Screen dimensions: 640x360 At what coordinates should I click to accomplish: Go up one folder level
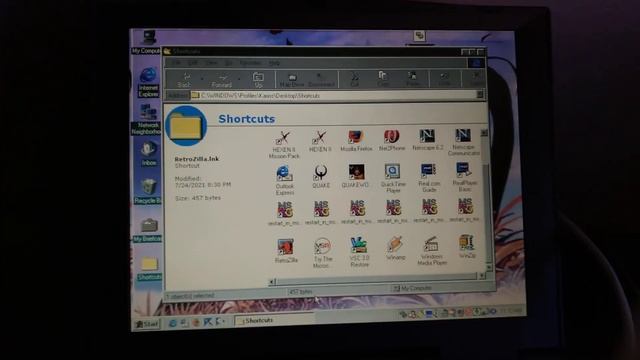[258, 80]
